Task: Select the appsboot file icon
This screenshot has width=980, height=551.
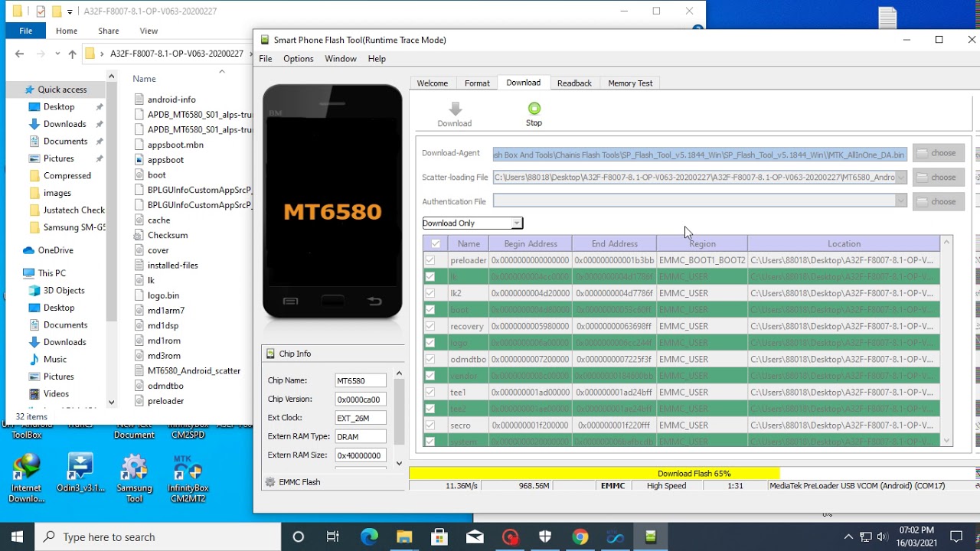Action: [x=139, y=160]
